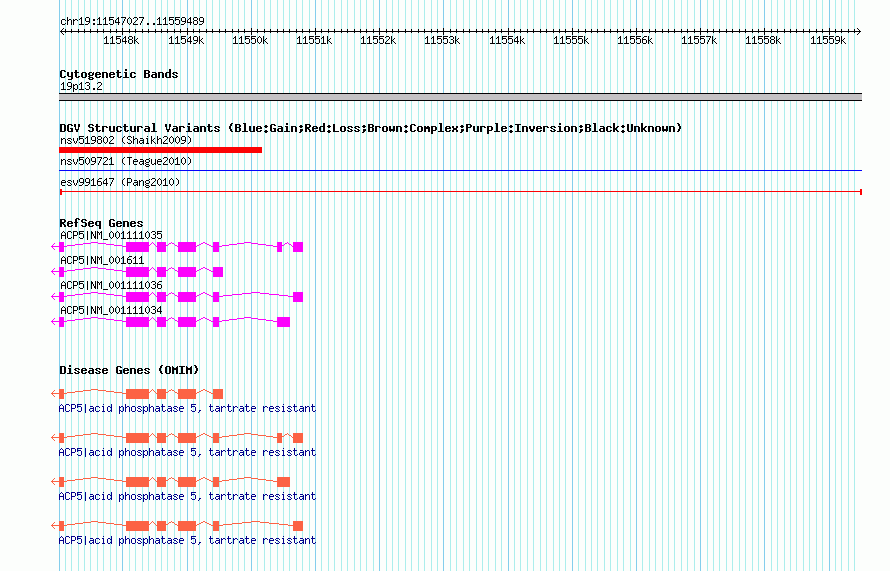Open the ACP5|NM_001111035 transcript label
Image resolution: width=890 pixels, height=571 pixels.
click(x=111, y=235)
